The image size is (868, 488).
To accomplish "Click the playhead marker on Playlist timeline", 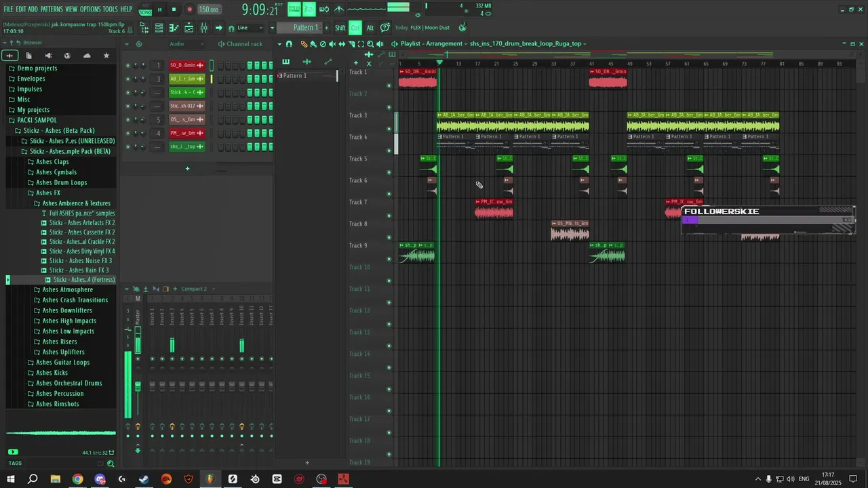I will [x=439, y=63].
